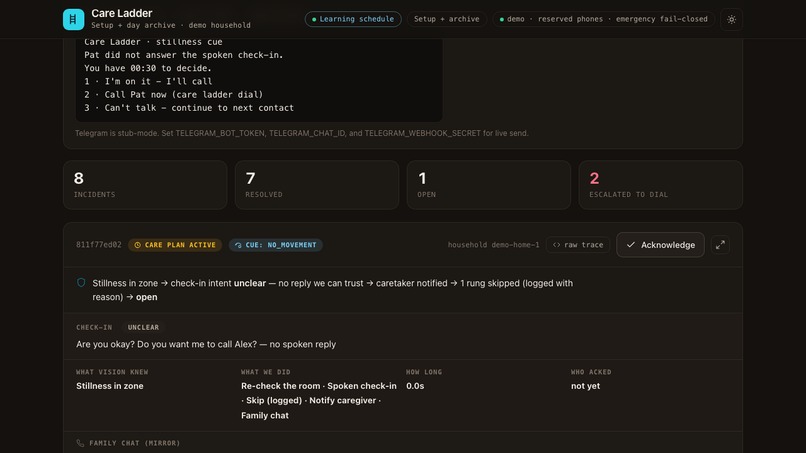The image size is (806, 453).
Task: Open the Learning schedule tab
Action: (x=353, y=19)
